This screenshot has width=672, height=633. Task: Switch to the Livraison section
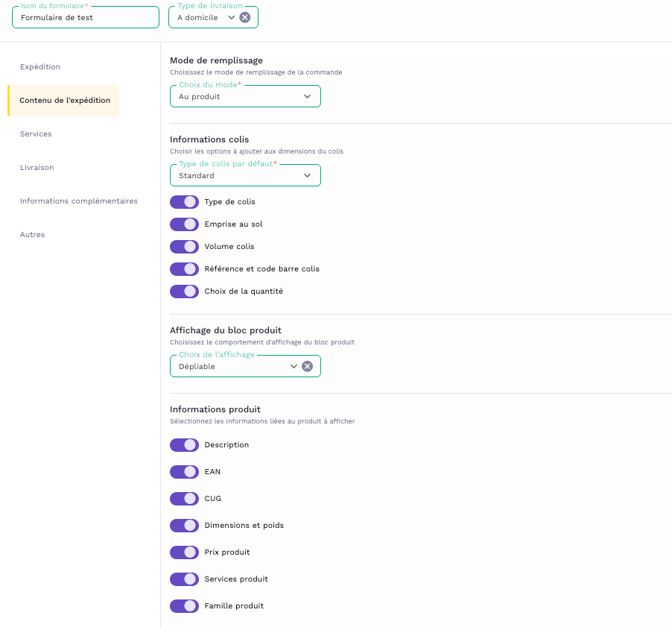click(x=37, y=168)
